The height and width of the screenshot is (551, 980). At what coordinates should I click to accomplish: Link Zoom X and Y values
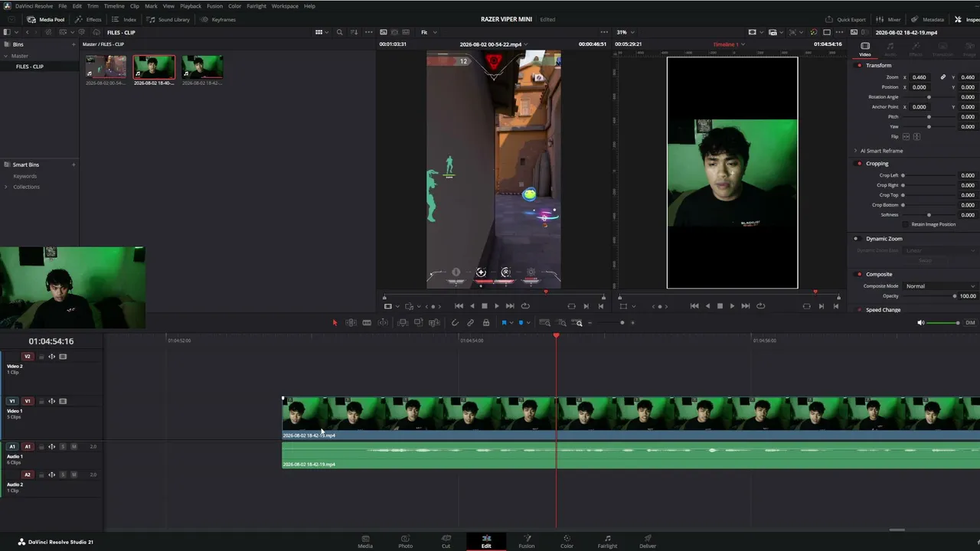[943, 77]
